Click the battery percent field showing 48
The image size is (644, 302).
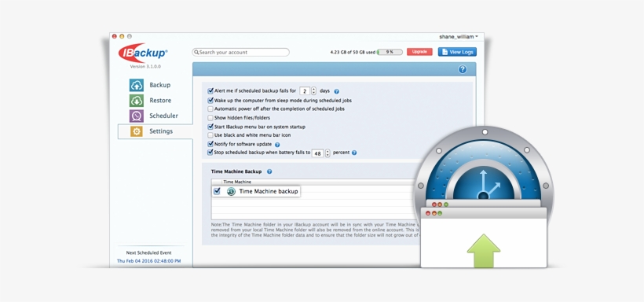tap(317, 153)
